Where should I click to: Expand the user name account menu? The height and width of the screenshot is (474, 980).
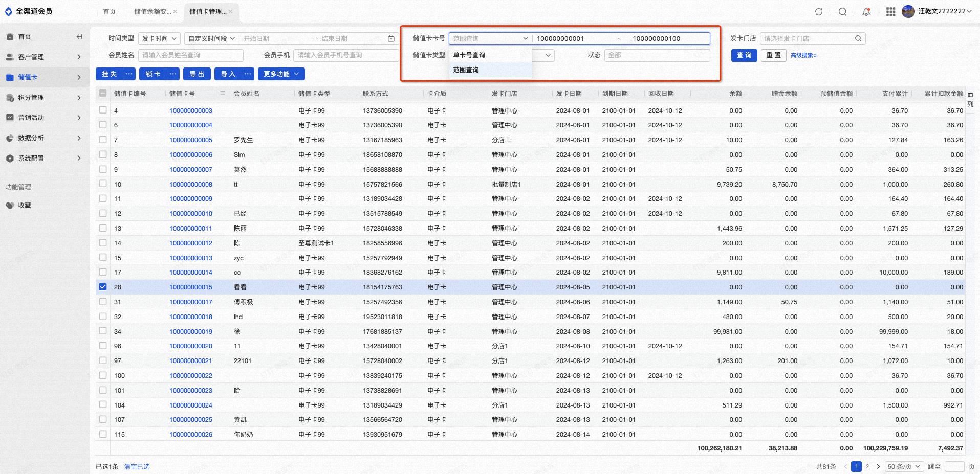point(945,11)
